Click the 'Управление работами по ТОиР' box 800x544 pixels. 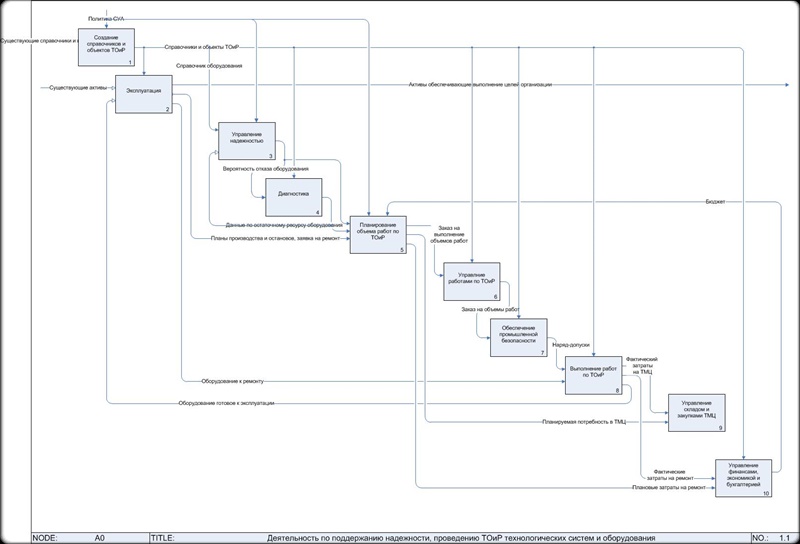point(471,282)
